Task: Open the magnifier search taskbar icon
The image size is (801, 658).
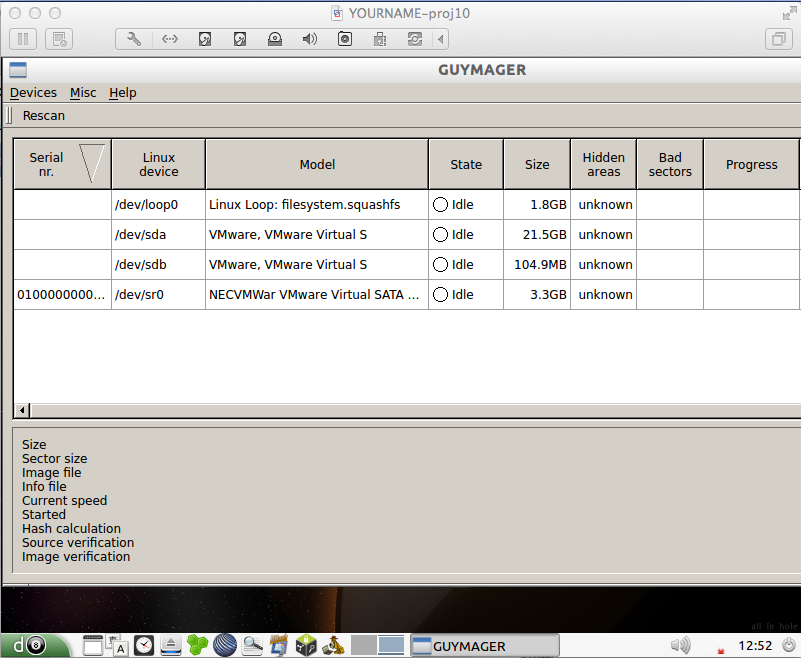Action: pos(252,646)
